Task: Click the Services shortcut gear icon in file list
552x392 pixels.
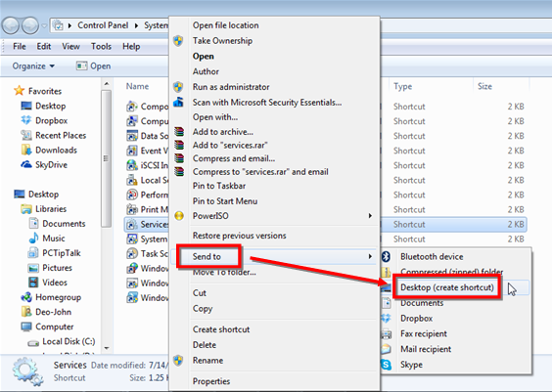Action: (x=132, y=224)
